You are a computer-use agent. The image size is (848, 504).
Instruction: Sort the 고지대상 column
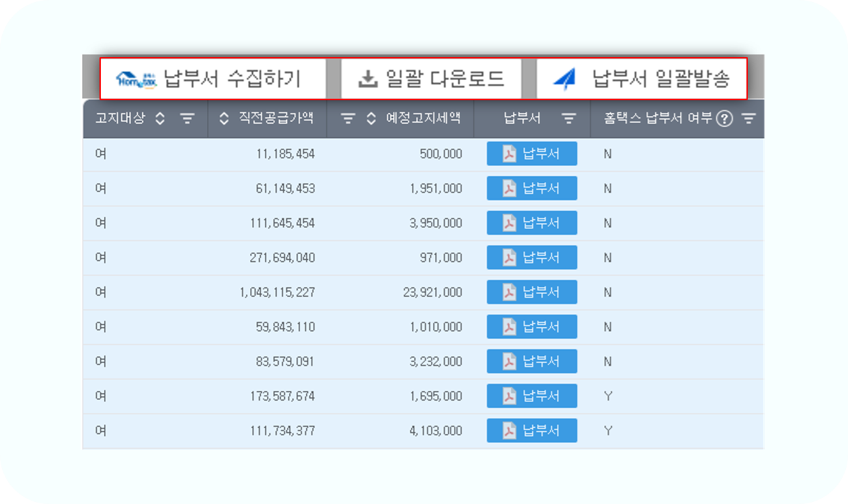tap(159, 119)
